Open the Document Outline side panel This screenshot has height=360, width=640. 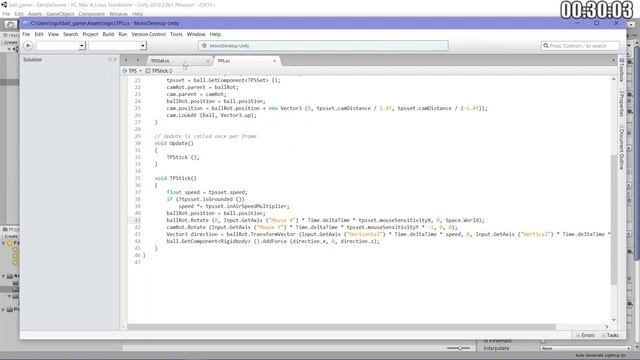(622, 149)
